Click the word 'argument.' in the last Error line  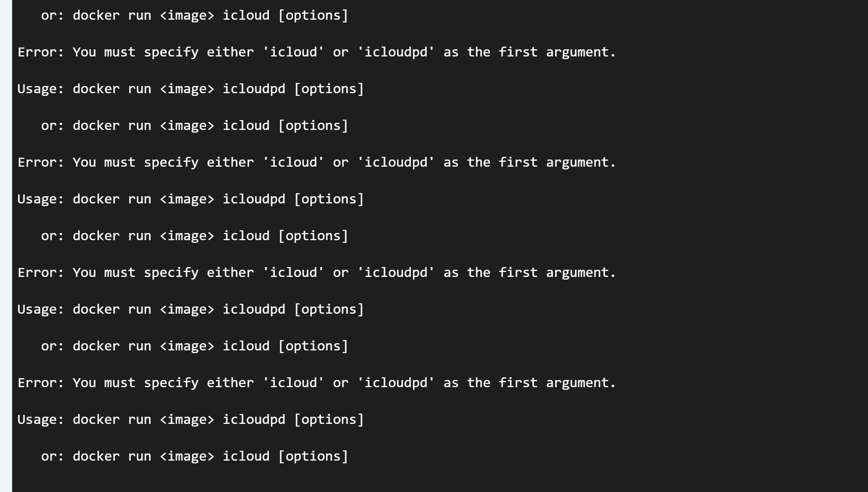(581, 383)
